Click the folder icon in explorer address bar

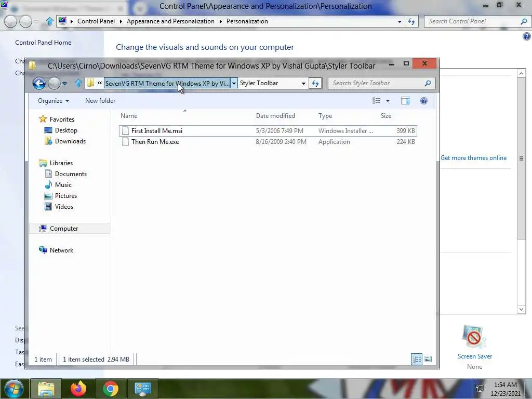pos(90,83)
